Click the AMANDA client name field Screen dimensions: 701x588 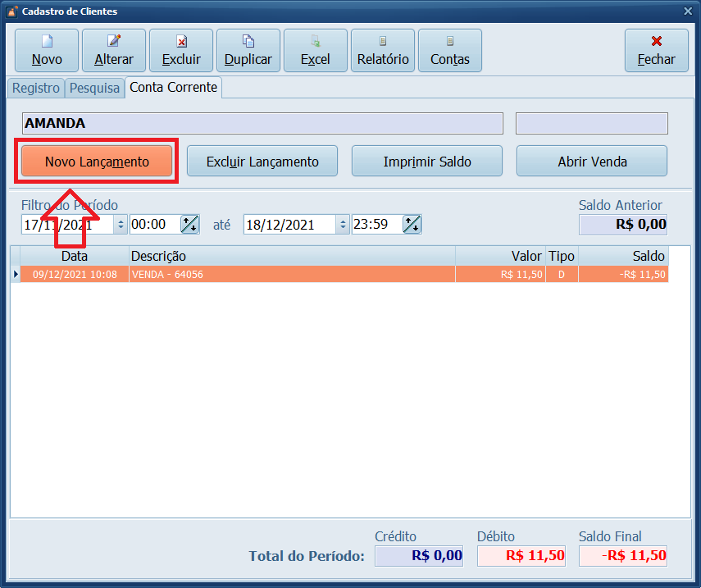pos(262,124)
